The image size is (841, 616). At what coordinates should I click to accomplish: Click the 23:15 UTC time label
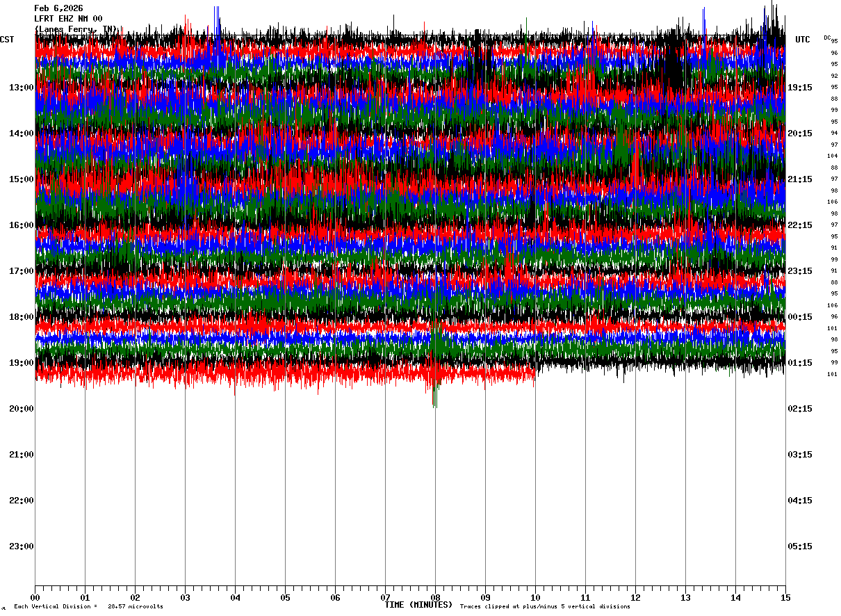pos(800,271)
